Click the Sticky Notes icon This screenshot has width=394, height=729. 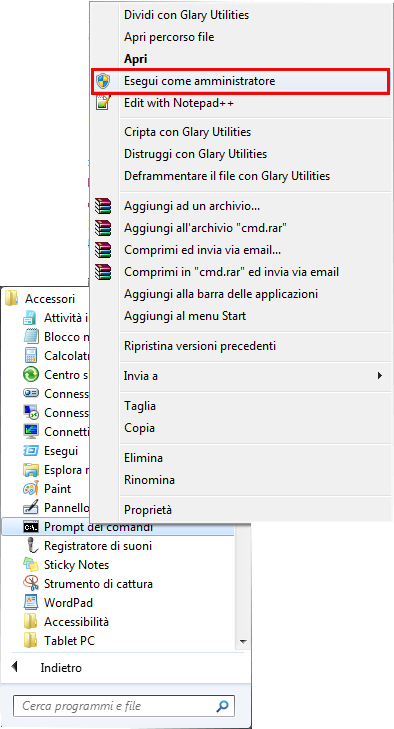(31, 565)
